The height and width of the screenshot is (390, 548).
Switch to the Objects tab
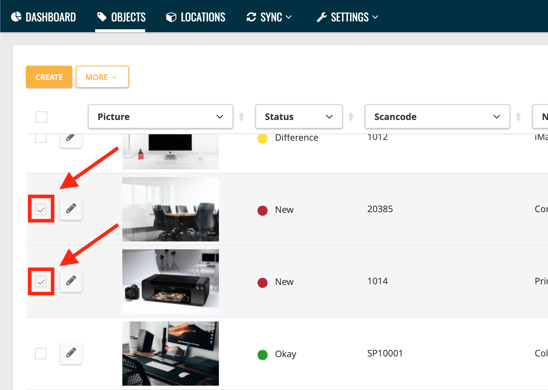[121, 17]
